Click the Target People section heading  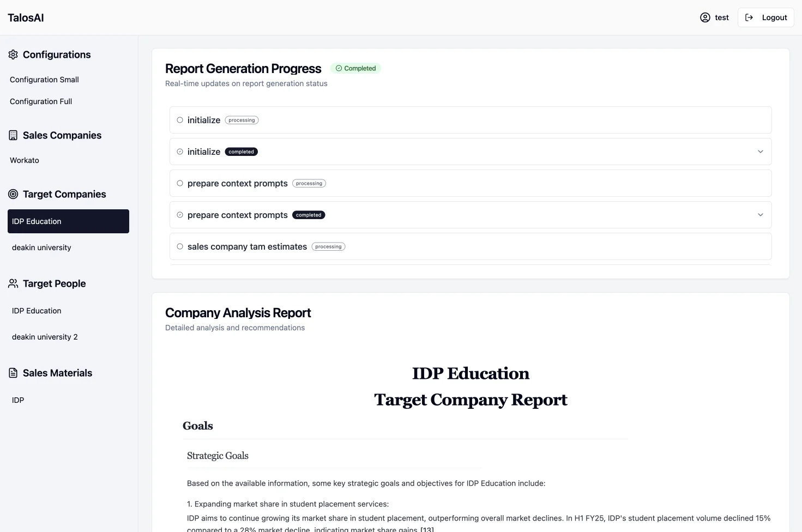(x=54, y=283)
